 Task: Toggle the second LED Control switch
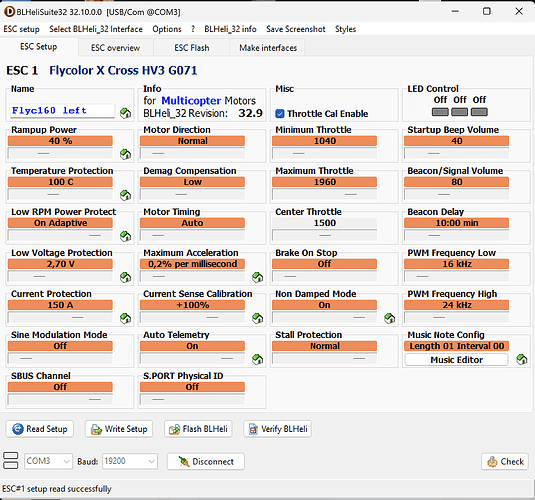(x=460, y=112)
